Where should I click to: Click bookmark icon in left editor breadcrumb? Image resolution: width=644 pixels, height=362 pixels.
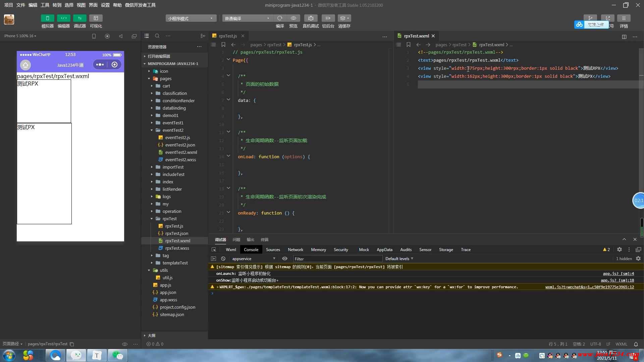coord(223,45)
